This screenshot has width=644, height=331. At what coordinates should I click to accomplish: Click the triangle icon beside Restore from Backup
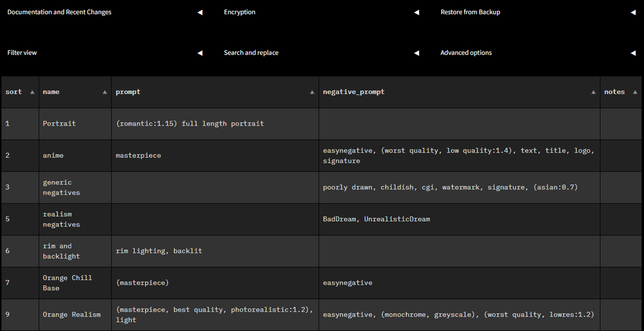(x=633, y=12)
